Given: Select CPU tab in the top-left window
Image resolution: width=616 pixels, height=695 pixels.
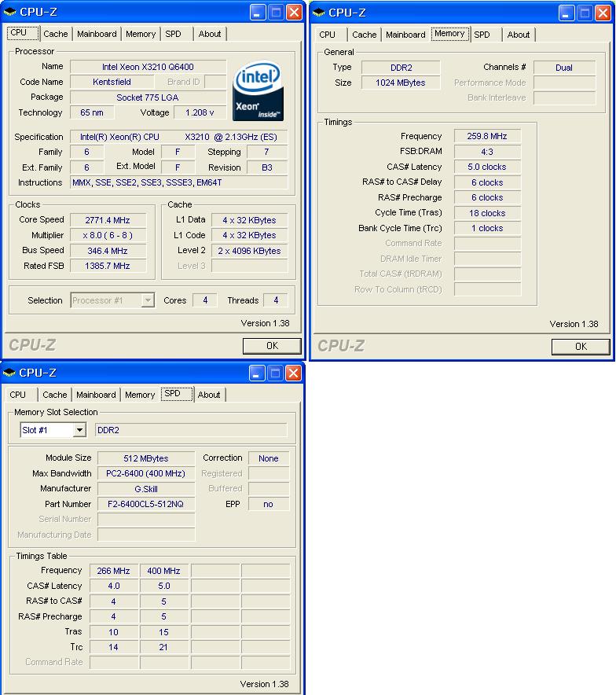Looking at the screenshot, I should tap(23, 33).
